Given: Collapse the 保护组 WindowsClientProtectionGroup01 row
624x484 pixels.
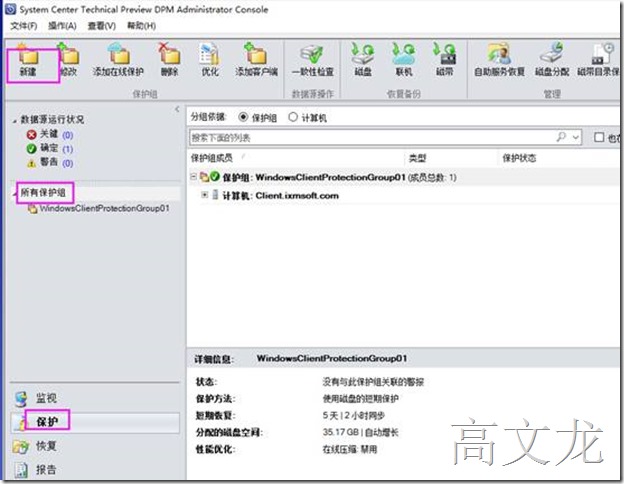Looking at the screenshot, I should click(194, 176).
